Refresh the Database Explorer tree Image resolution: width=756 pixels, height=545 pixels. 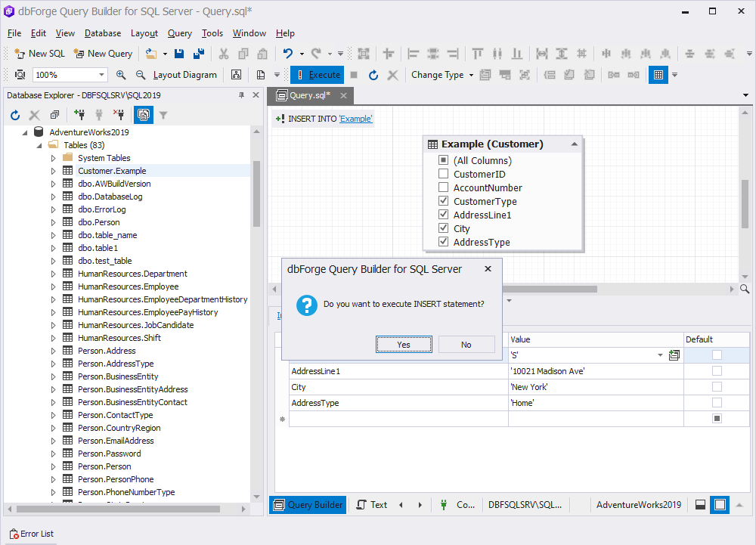15,115
